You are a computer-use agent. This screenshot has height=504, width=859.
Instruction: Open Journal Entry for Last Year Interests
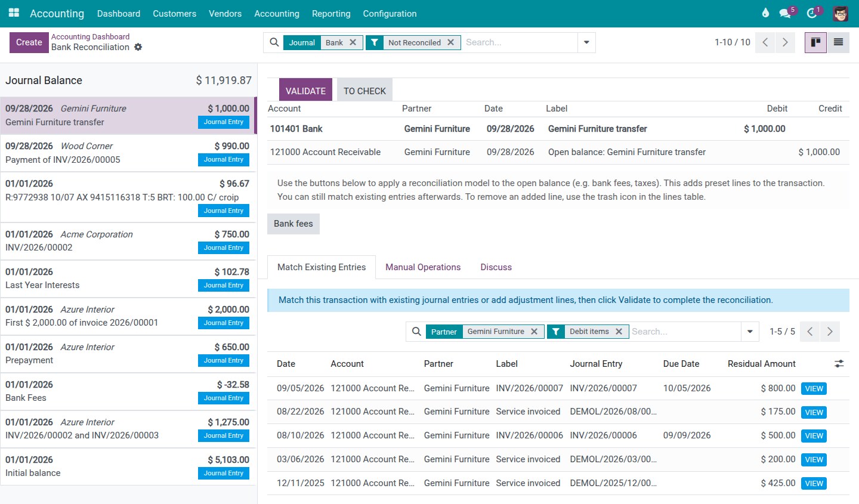pos(224,286)
